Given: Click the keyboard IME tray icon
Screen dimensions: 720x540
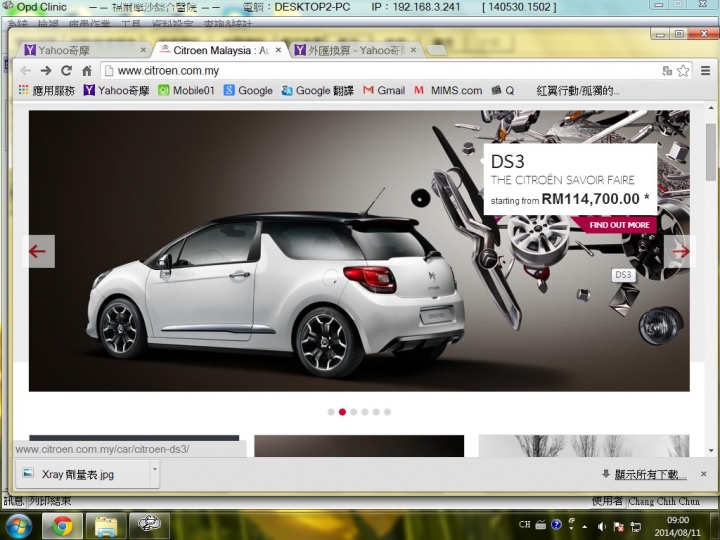Looking at the screenshot, I should (x=540, y=524).
